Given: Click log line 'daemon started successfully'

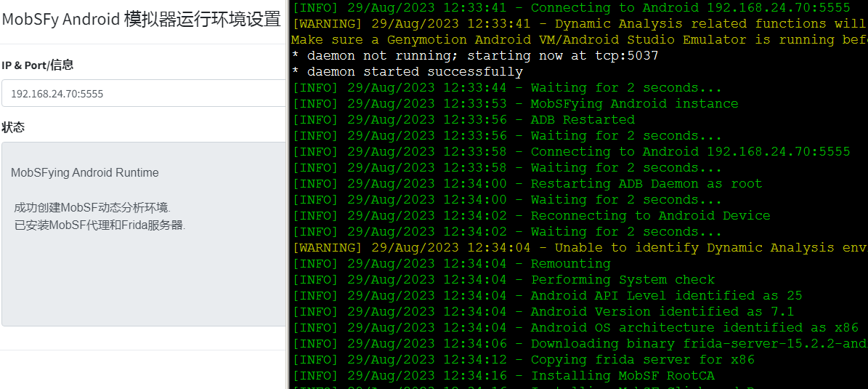Looking at the screenshot, I should pos(407,72).
